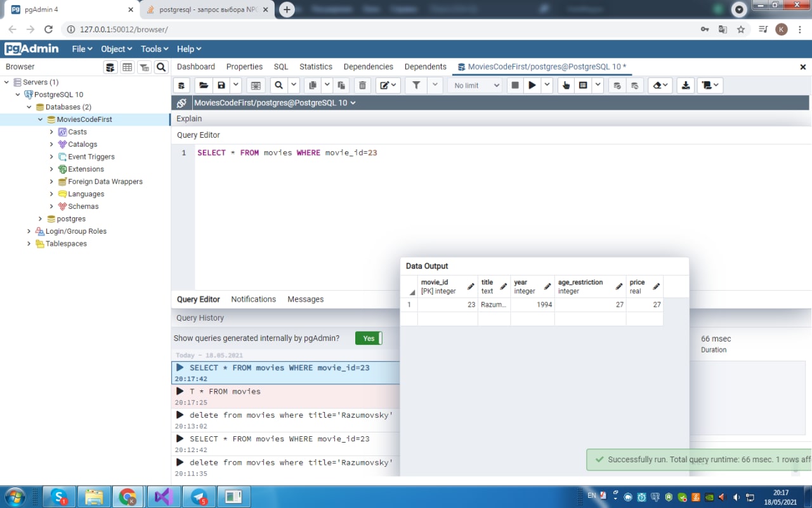The height and width of the screenshot is (508, 812).
Task: Switch to the Properties tab
Action: click(244, 67)
